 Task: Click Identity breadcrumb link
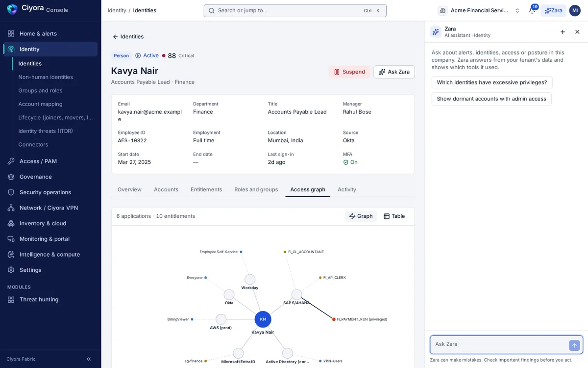117,10
